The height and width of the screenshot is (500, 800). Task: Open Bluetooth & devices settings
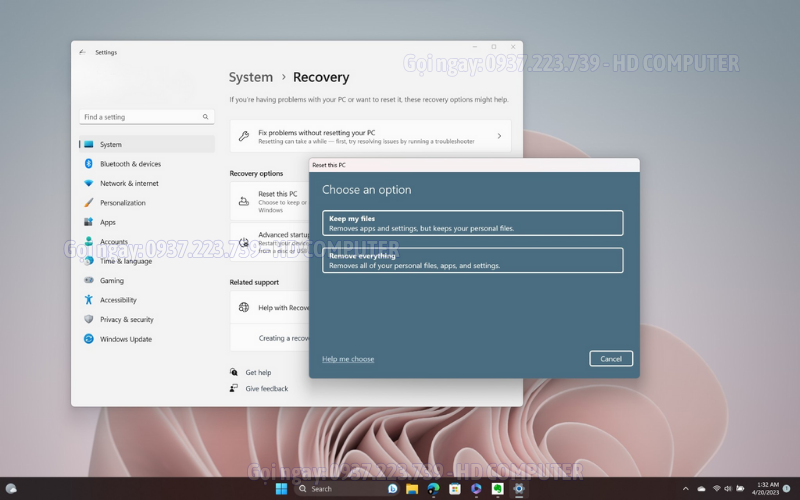point(130,164)
